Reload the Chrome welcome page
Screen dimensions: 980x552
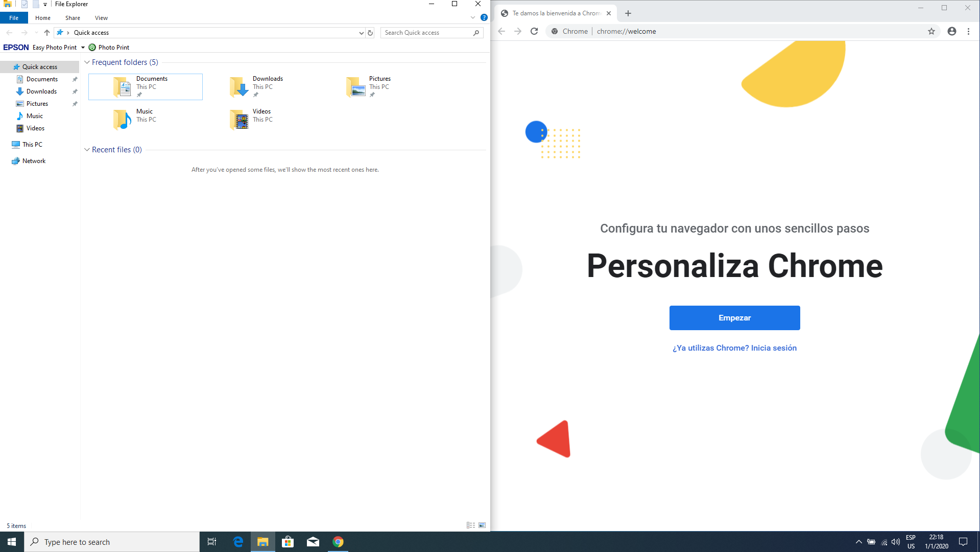click(534, 31)
